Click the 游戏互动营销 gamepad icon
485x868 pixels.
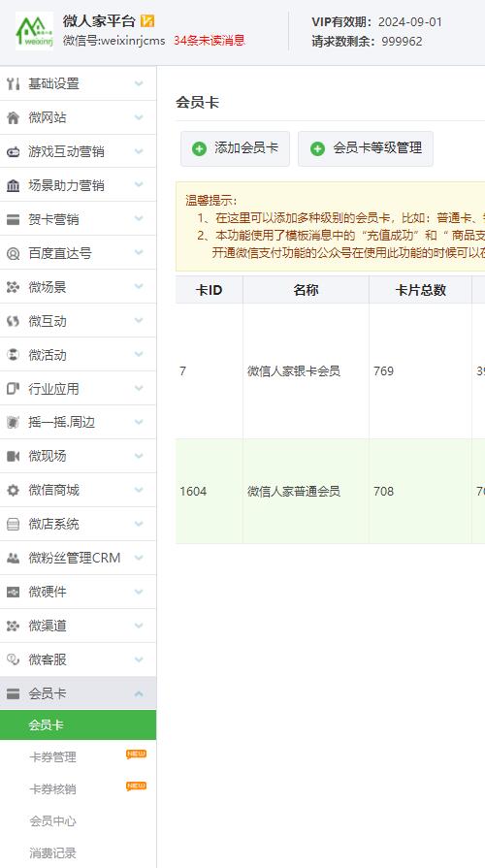(x=13, y=151)
